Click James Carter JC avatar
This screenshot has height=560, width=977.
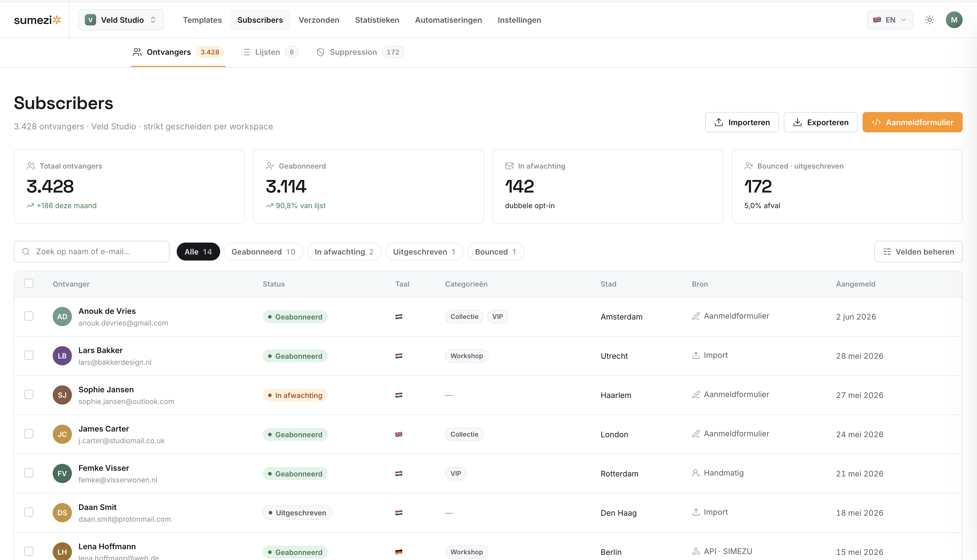(x=62, y=434)
